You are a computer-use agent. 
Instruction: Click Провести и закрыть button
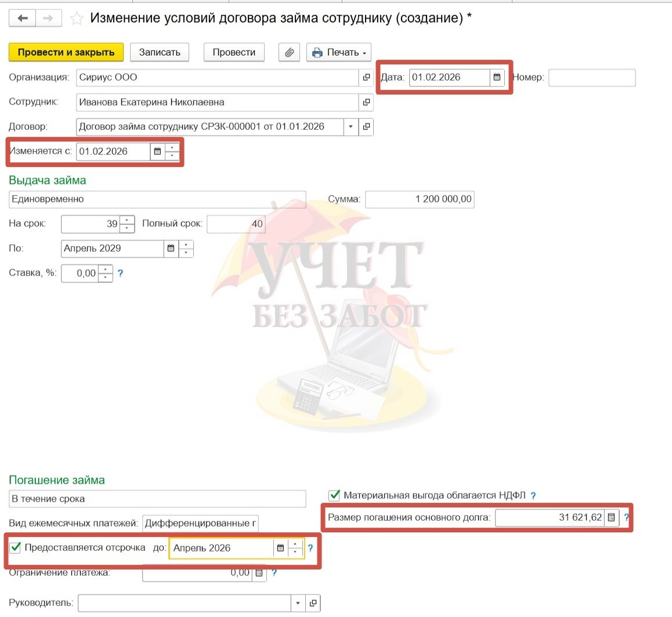tap(66, 52)
